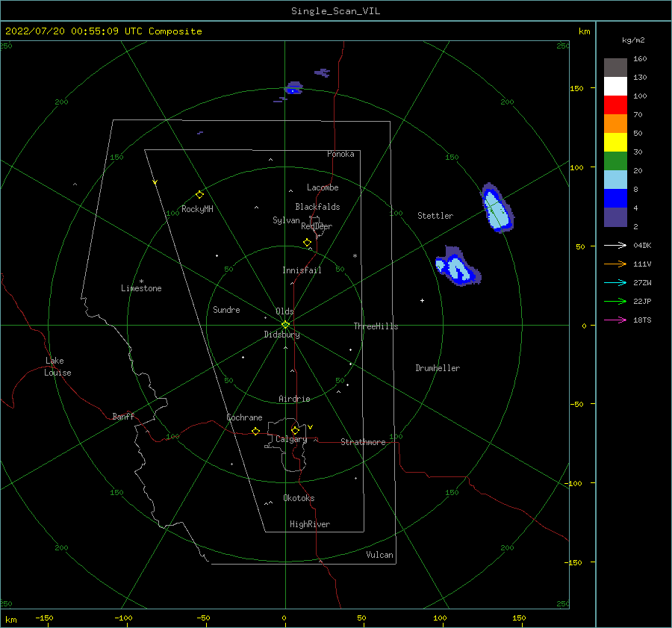Click the Airdrie label

pyautogui.click(x=294, y=399)
